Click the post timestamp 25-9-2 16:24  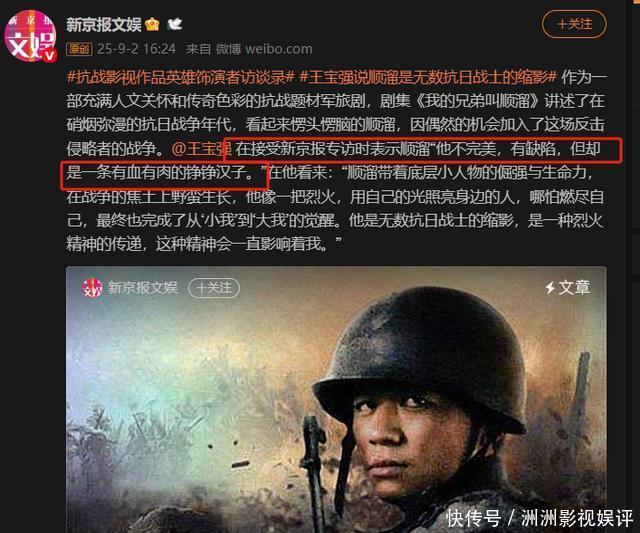click(136, 49)
